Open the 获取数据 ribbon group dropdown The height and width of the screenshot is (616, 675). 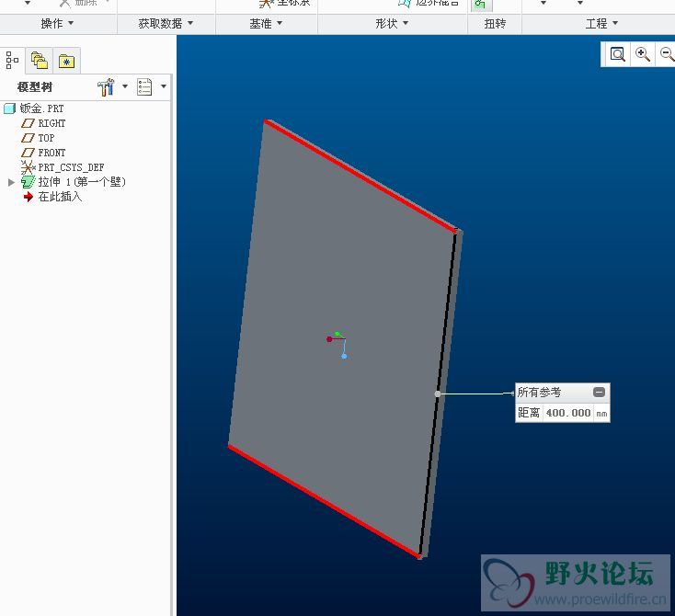click(166, 24)
